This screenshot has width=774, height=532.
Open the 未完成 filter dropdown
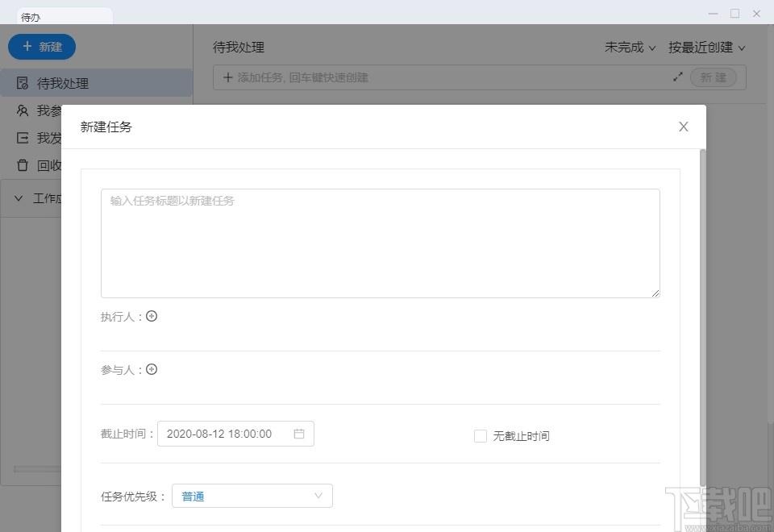click(630, 48)
